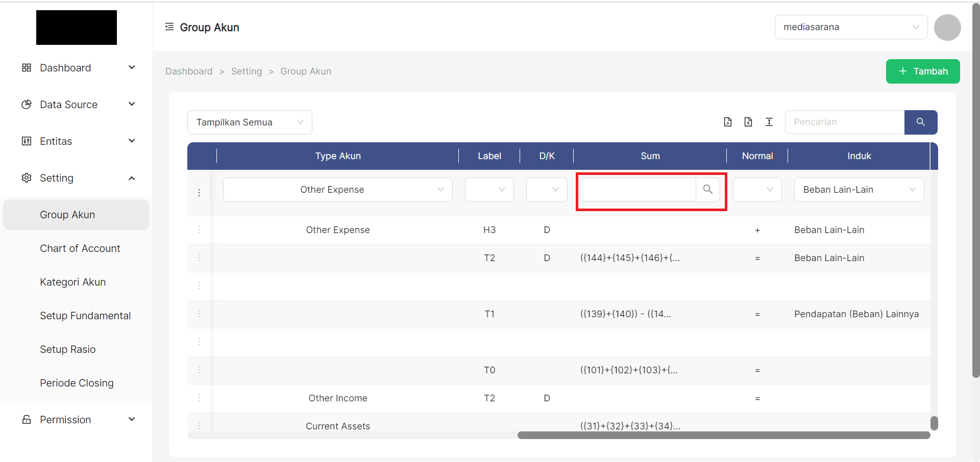Click the user avatar circle
This screenshot has width=980, height=462.
click(947, 28)
